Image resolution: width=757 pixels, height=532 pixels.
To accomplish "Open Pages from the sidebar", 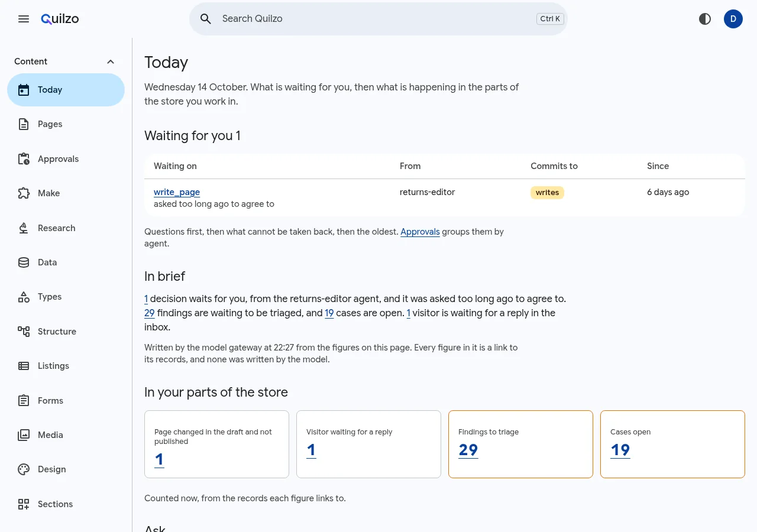I will (66, 124).
